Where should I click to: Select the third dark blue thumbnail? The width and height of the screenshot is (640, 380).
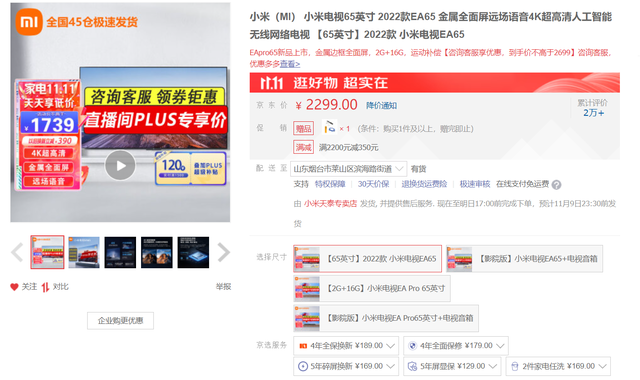pyautogui.click(x=120, y=252)
